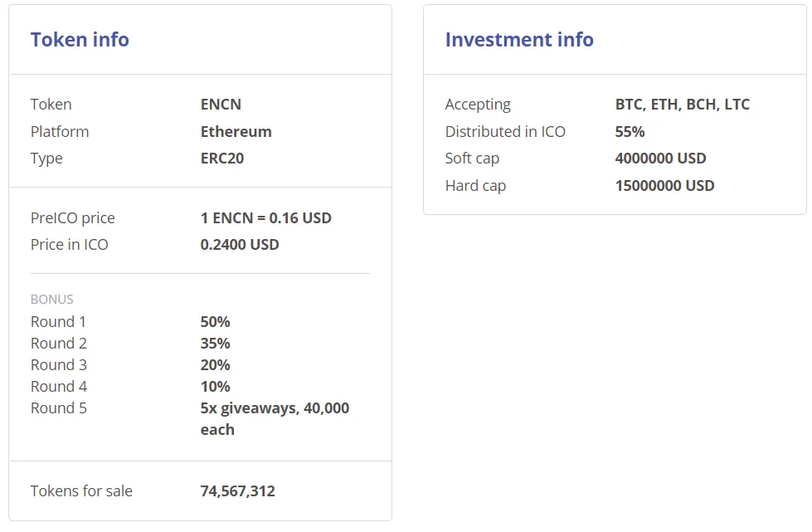Click the Investment info heading

(519, 40)
